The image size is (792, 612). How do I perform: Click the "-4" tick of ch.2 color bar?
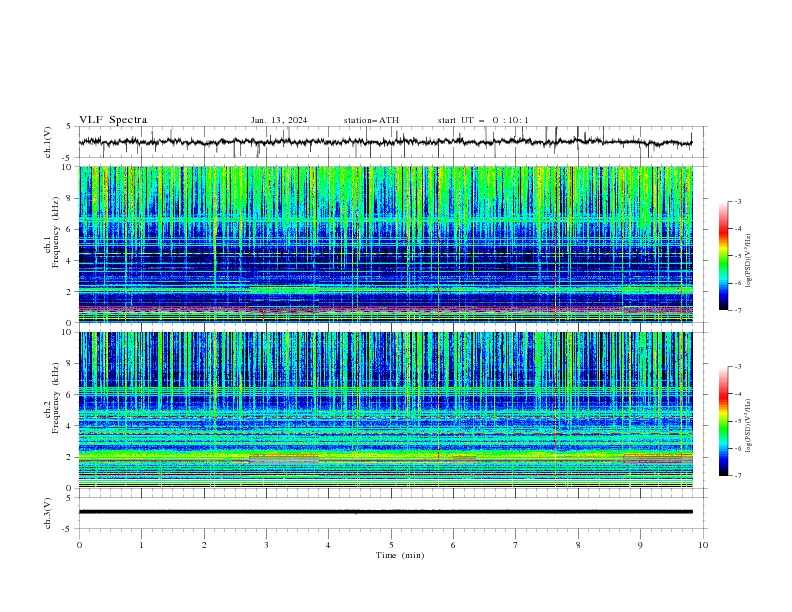click(737, 394)
